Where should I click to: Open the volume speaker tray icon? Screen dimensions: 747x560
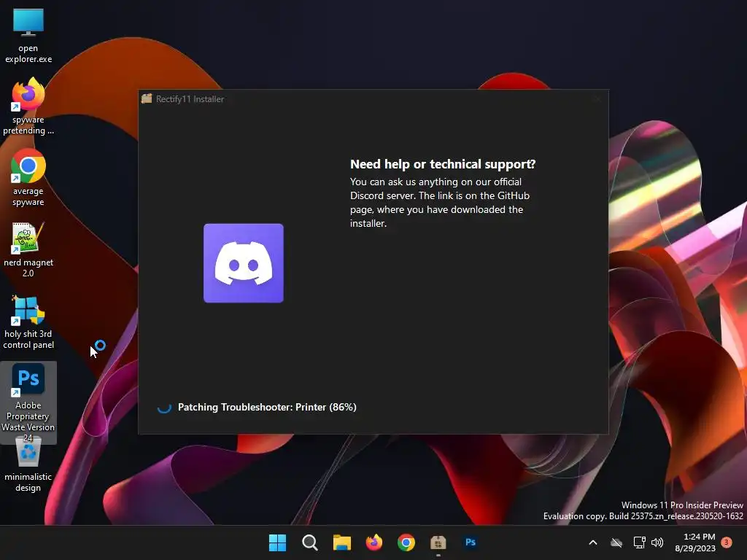click(657, 542)
